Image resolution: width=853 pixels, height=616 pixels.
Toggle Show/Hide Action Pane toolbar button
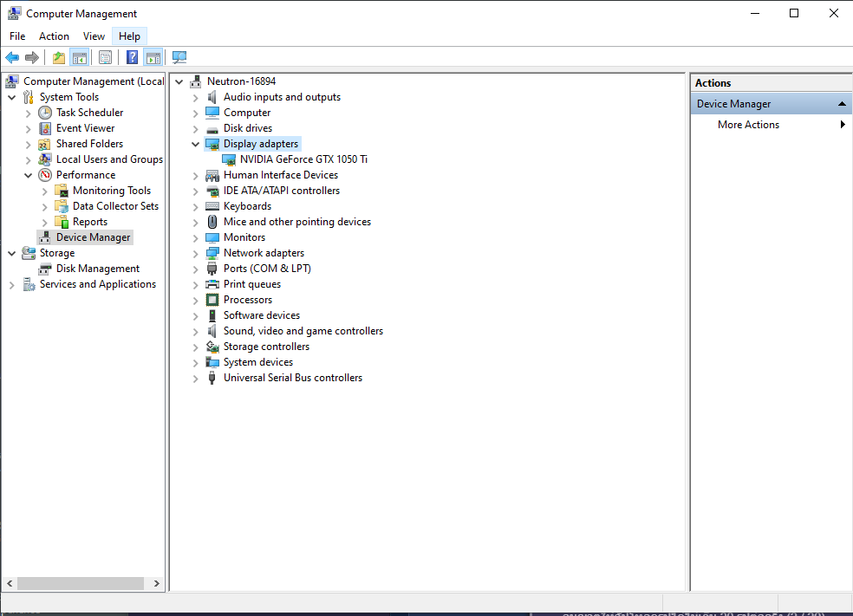[x=153, y=58]
